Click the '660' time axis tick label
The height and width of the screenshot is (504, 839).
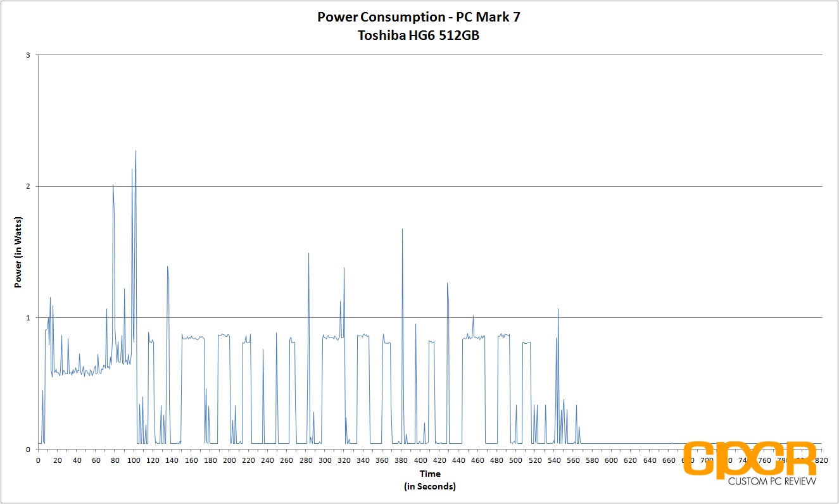coord(669,460)
